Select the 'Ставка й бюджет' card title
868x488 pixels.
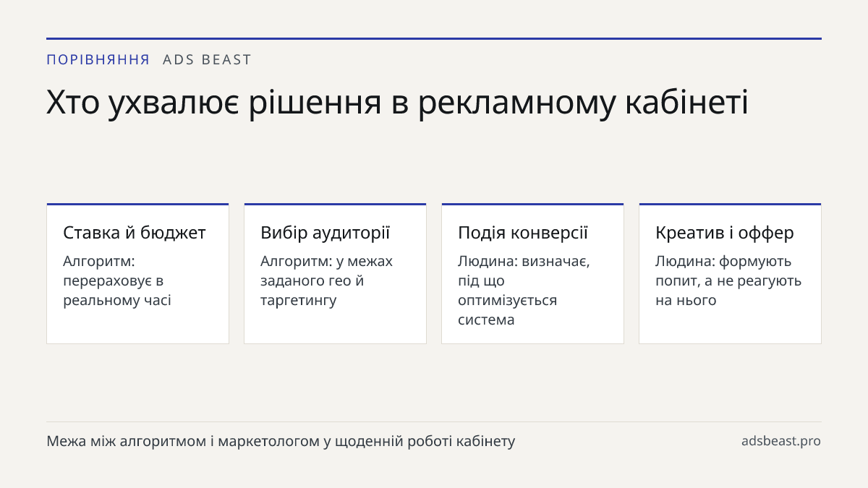coord(135,233)
